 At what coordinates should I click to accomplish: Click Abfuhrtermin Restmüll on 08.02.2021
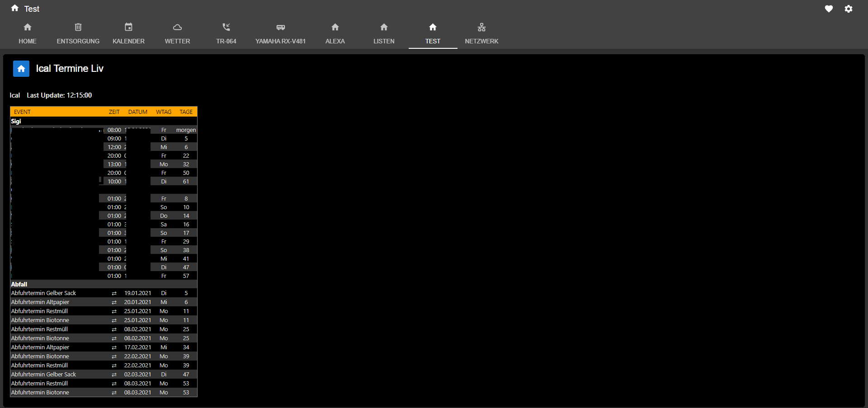tap(39, 329)
